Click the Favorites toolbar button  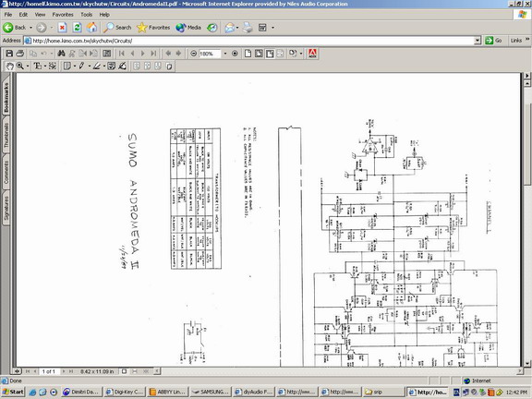point(153,28)
